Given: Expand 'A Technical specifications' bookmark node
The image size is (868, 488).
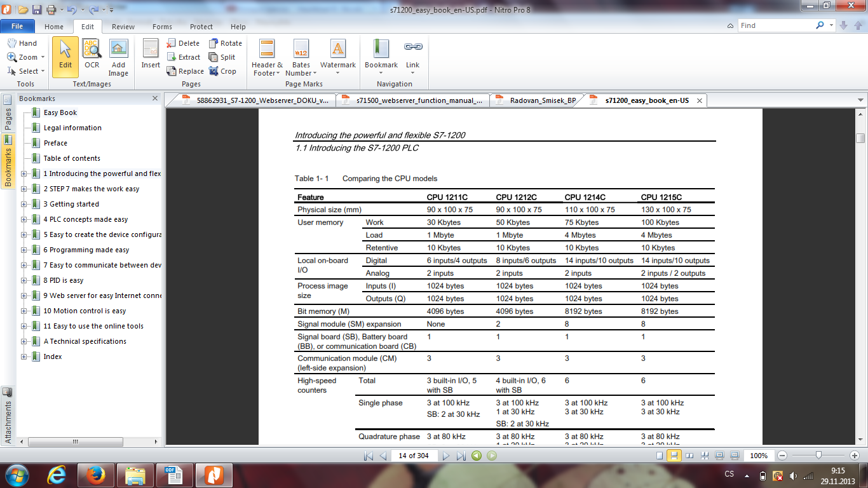Looking at the screenshot, I should pyautogui.click(x=24, y=341).
